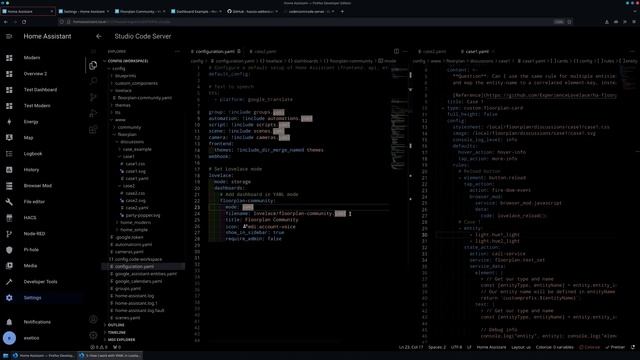
Task: Split the left editor group
Action: [x=396, y=51]
